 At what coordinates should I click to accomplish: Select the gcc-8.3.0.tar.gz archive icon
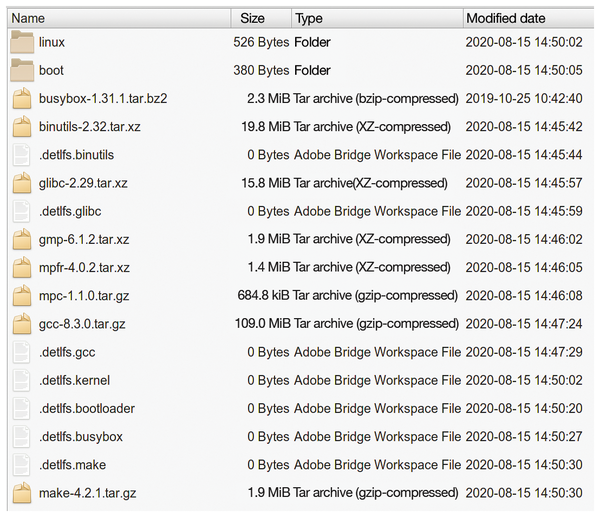[x=22, y=324]
